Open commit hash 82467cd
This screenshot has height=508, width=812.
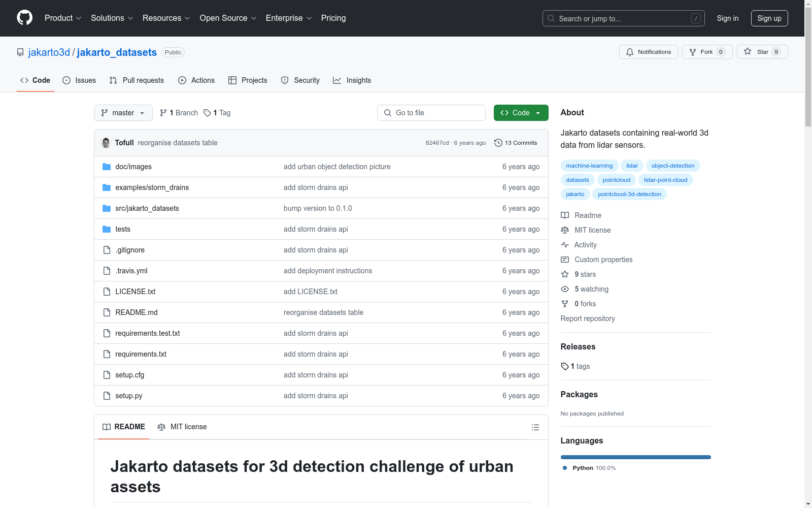(x=437, y=143)
